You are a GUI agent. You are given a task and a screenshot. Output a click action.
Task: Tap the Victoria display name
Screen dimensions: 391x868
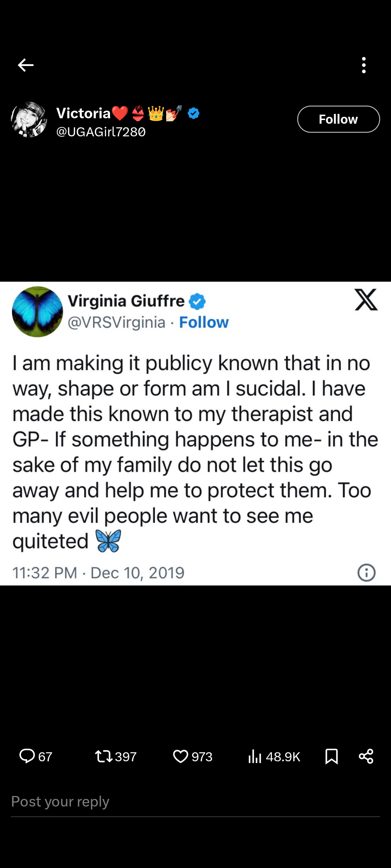click(x=83, y=114)
